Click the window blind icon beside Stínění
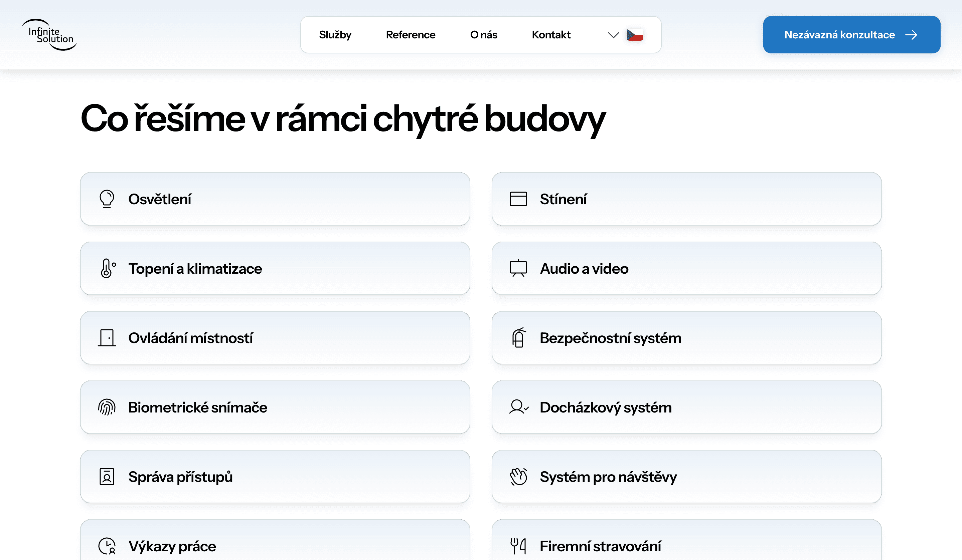The height and width of the screenshot is (560, 962). tap(518, 199)
